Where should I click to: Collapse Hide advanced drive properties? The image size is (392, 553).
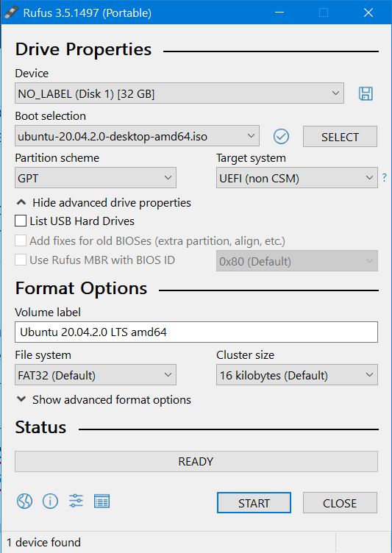click(x=104, y=203)
